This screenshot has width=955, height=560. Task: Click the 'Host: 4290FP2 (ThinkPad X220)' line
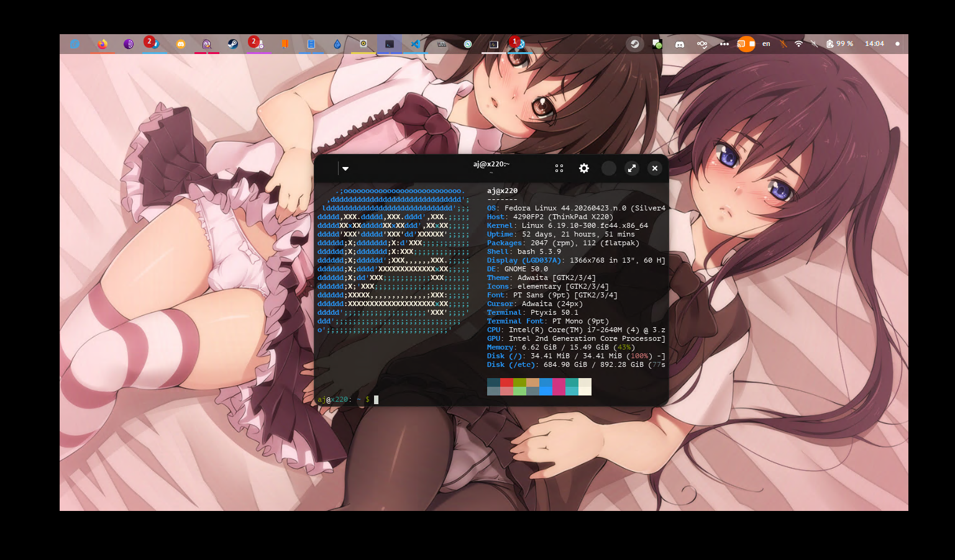point(550,217)
